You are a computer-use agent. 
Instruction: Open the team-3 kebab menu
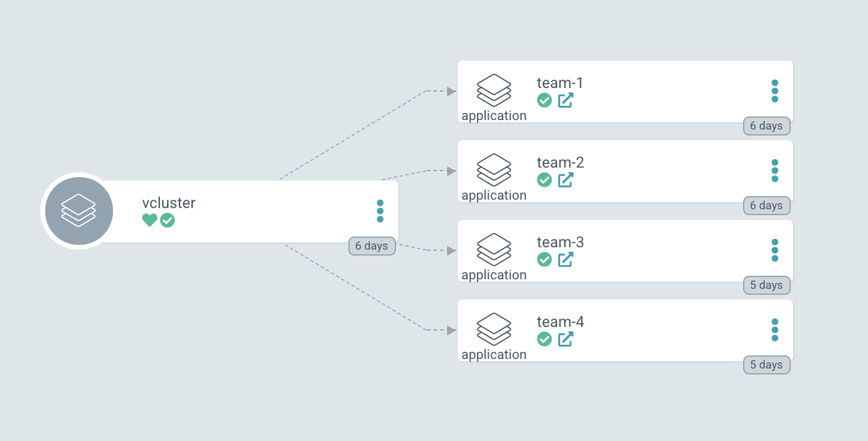click(775, 250)
